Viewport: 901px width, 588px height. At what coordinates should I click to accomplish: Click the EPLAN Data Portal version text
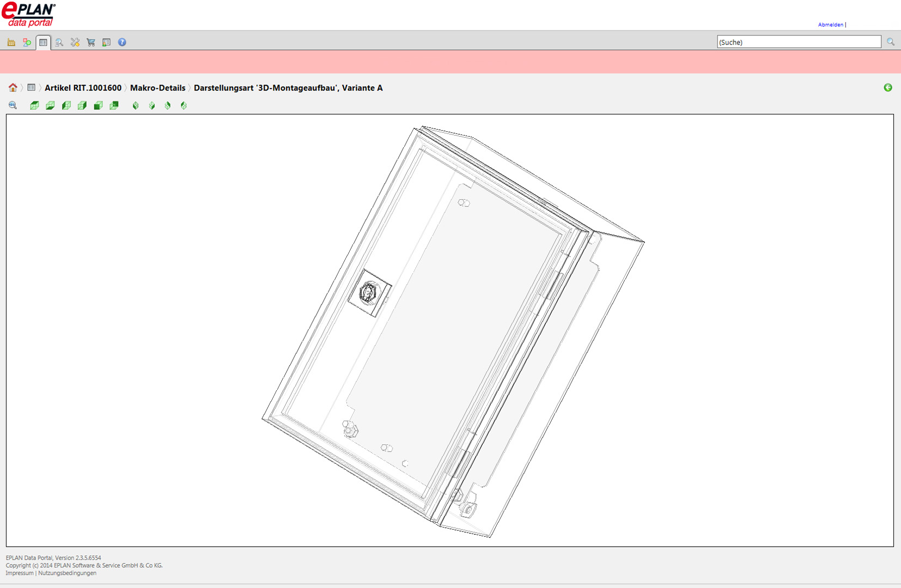click(x=53, y=558)
